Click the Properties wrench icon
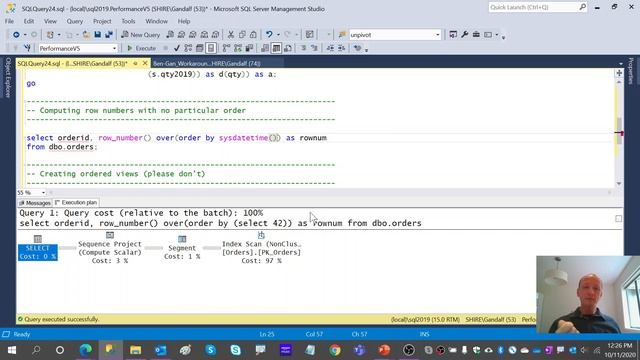The width and height of the screenshot is (640, 360). click(x=464, y=35)
